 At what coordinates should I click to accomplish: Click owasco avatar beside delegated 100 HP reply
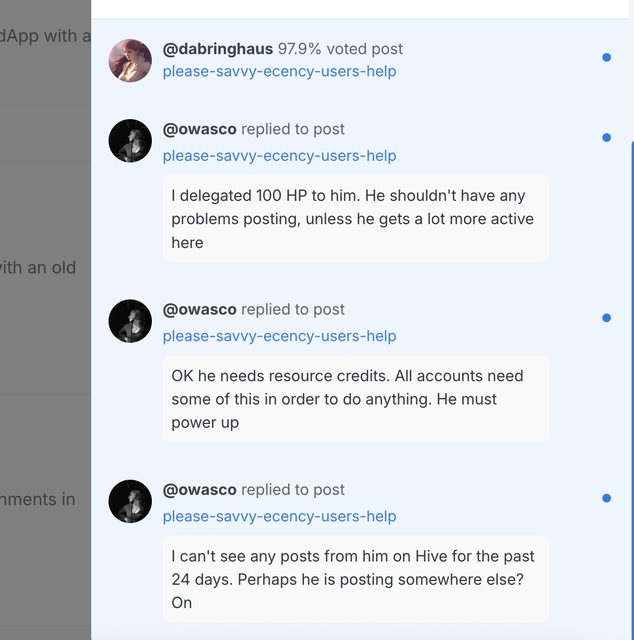coord(130,140)
